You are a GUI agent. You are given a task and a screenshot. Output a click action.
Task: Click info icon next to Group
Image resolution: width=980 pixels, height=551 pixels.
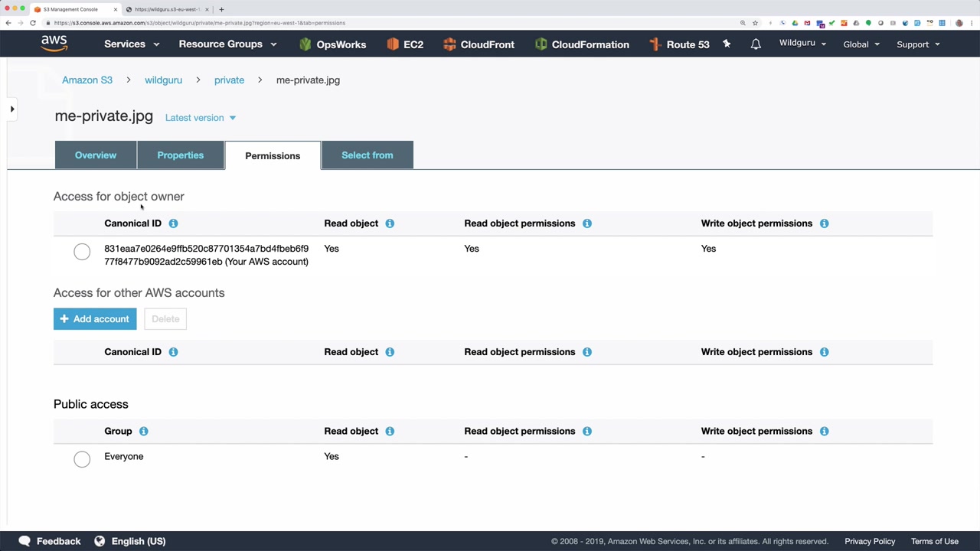click(143, 432)
